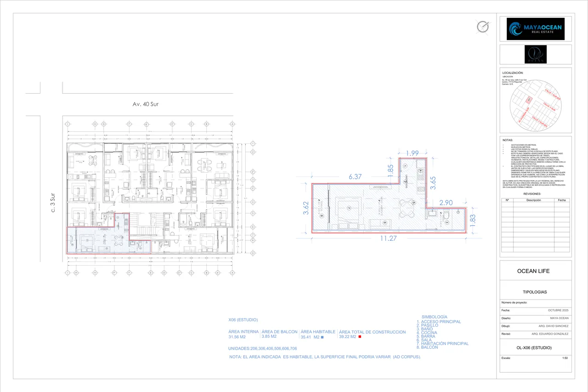588x392 pixels.
Task: Click the OCEAN LIFE title block
Action: [x=533, y=271]
